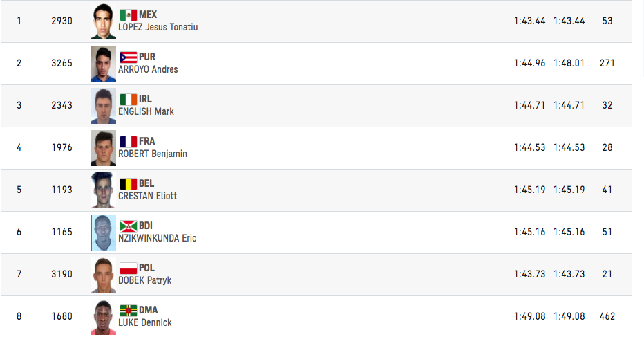Image resolution: width=644 pixels, height=337 pixels.
Task: Click the Belgium flag icon
Action: 128,184
